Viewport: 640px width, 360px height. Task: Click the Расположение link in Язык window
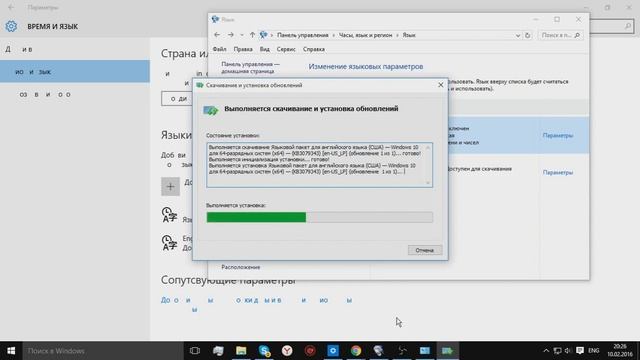pos(240,267)
